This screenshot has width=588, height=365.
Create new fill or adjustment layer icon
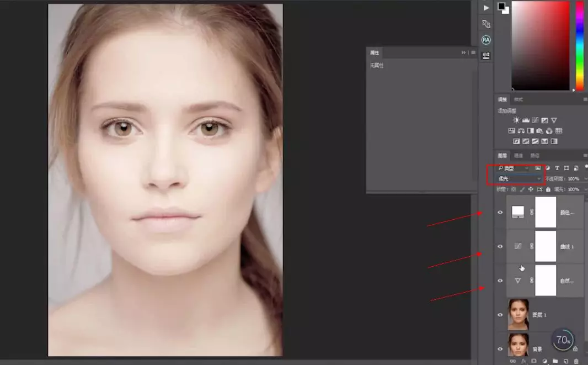point(544,361)
